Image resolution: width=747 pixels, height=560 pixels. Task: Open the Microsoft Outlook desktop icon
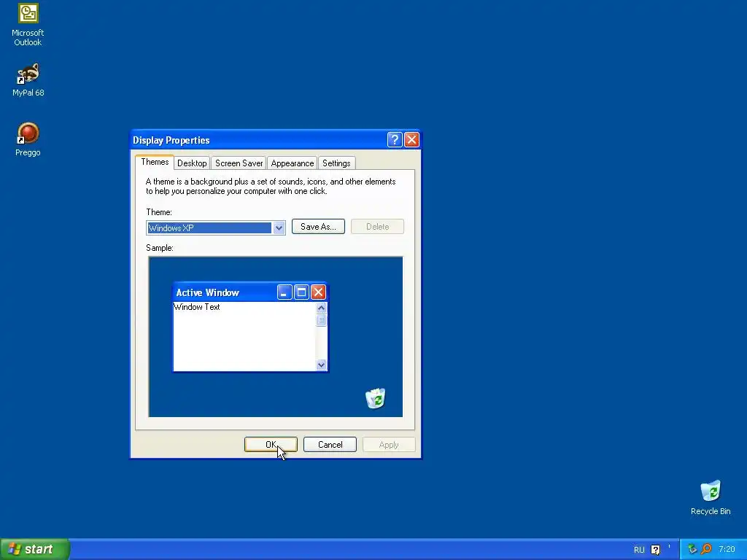28,25
